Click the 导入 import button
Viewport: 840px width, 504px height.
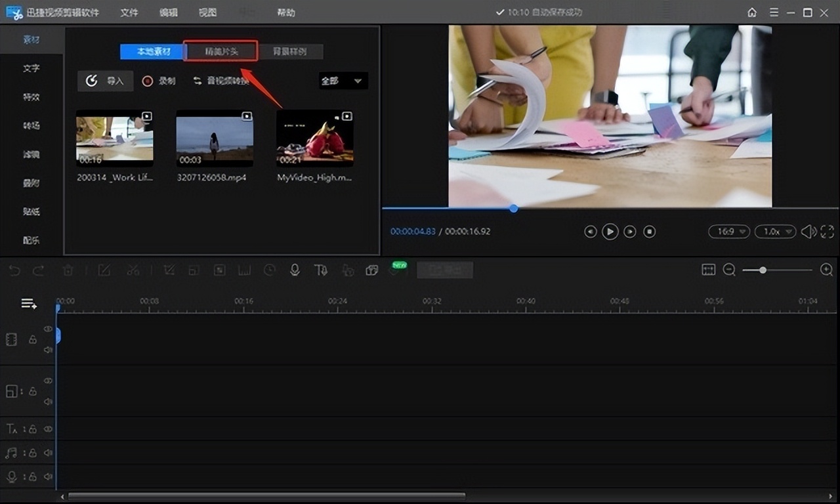pyautogui.click(x=106, y=81)
